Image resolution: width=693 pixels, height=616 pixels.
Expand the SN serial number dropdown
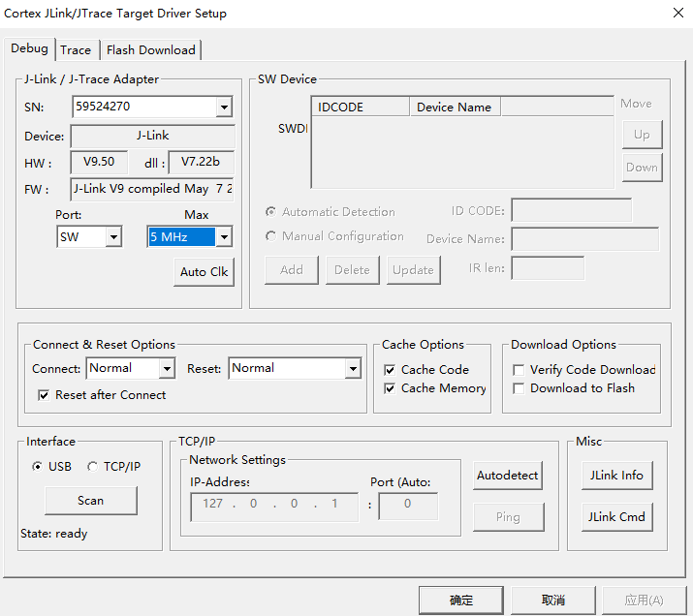tap(224, 107)
